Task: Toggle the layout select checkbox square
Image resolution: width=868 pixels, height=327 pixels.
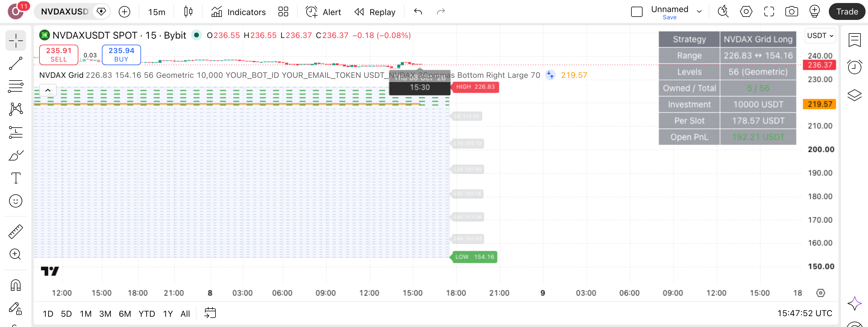Action: (x=637, y=12)
